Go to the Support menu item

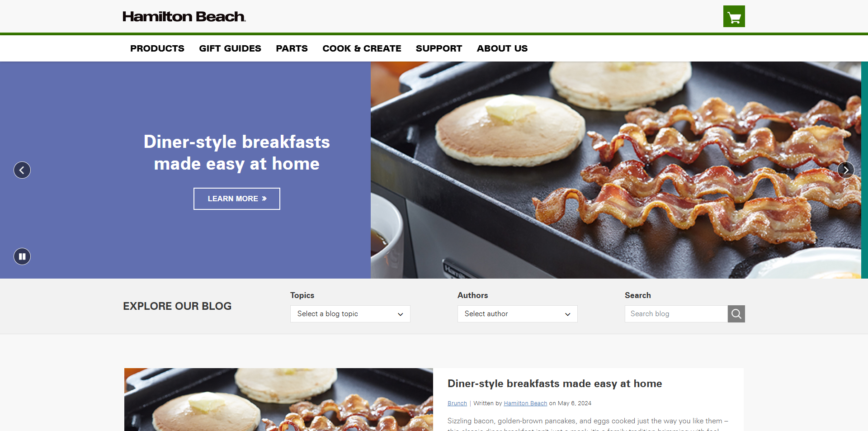[439, 48]
